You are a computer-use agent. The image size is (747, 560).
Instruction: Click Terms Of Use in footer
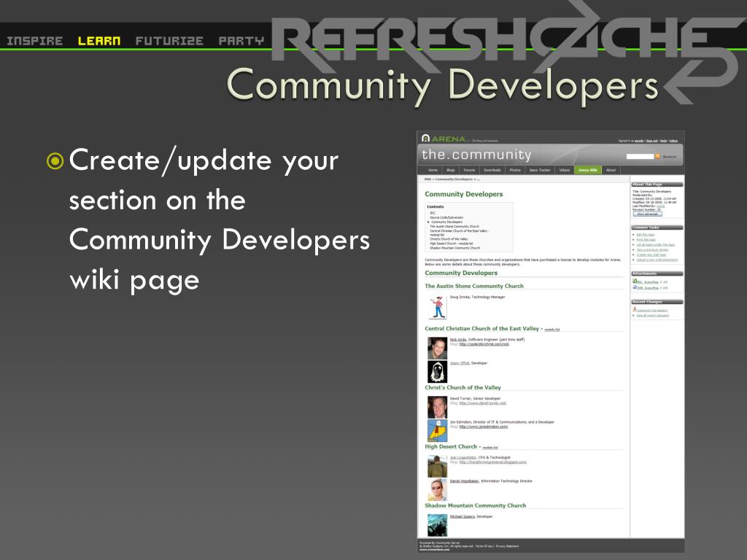point(484,546)
